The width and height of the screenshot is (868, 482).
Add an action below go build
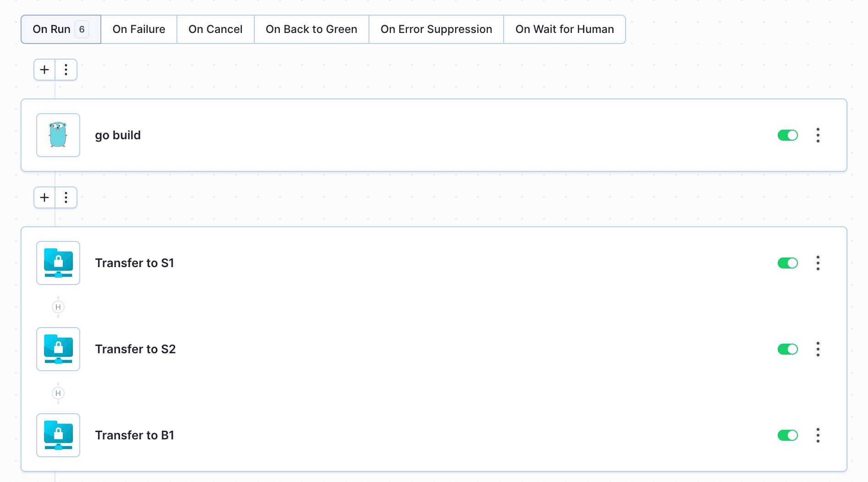[x=44, y=197]
